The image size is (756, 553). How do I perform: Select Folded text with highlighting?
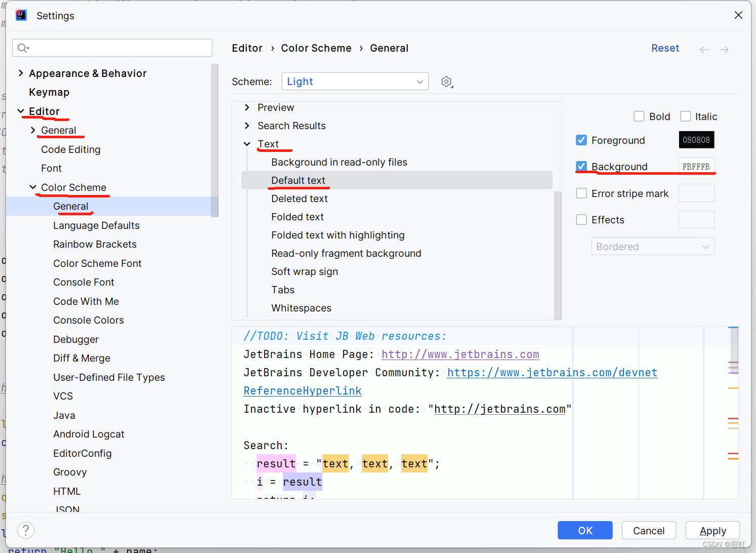point(338,235)
